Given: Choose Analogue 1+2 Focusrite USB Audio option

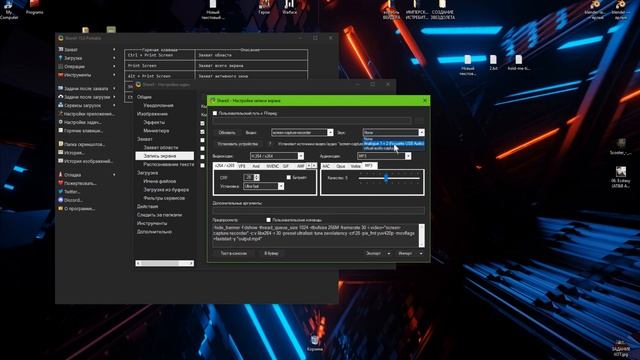Looking at the screenshot, I should 394,143.
